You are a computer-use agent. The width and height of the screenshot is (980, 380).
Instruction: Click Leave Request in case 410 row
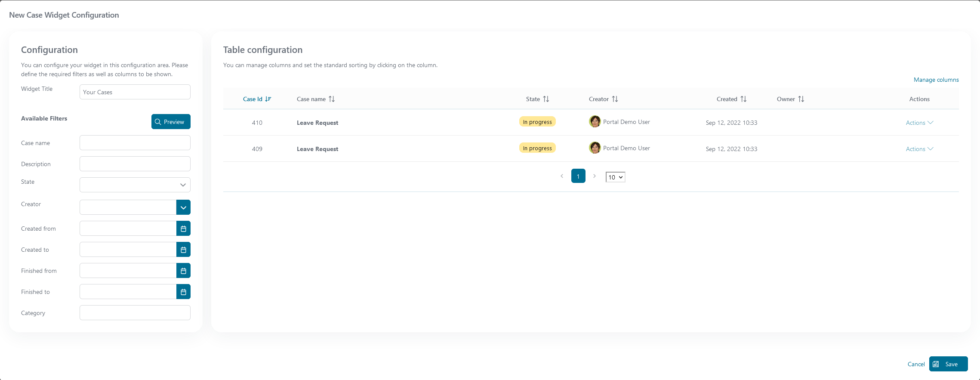tap(317, 123)
